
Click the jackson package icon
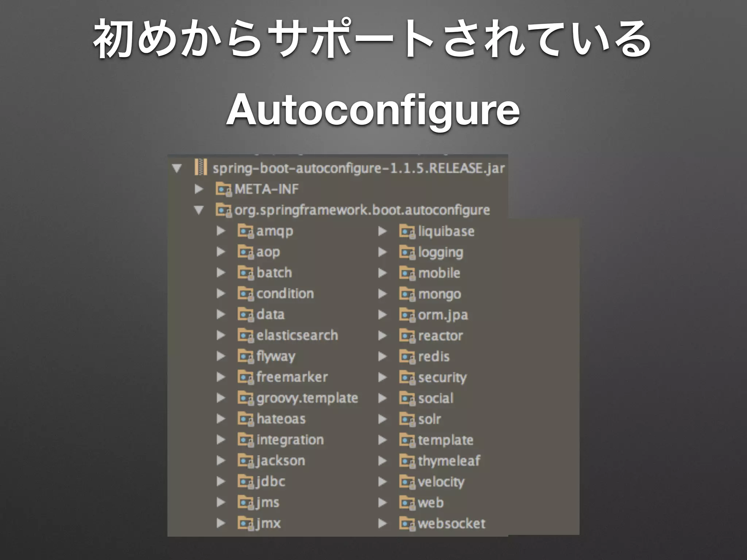pos(245,461)
